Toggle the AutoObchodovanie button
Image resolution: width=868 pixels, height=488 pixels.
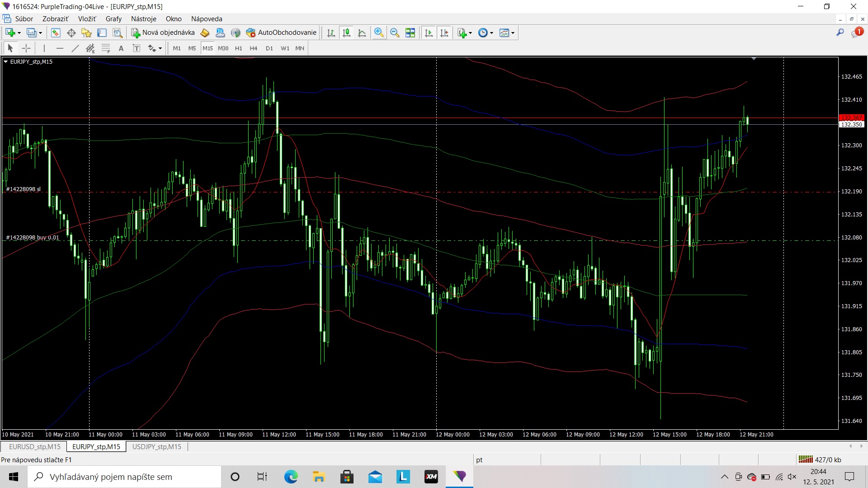click(x=281, y=33)
